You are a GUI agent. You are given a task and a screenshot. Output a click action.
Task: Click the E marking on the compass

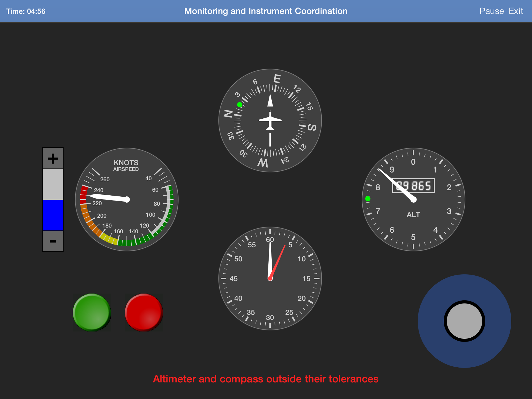[x=277, y=79]
